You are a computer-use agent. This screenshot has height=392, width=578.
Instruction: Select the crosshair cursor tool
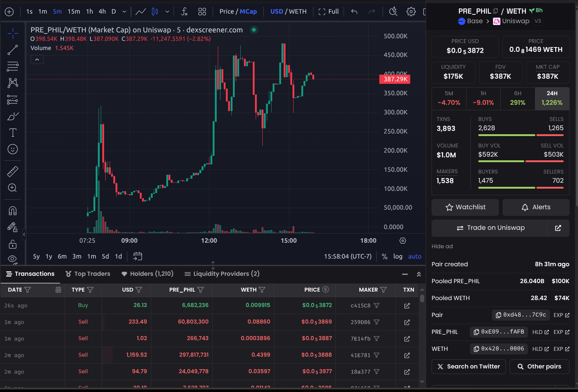click(x=13, y=33)
